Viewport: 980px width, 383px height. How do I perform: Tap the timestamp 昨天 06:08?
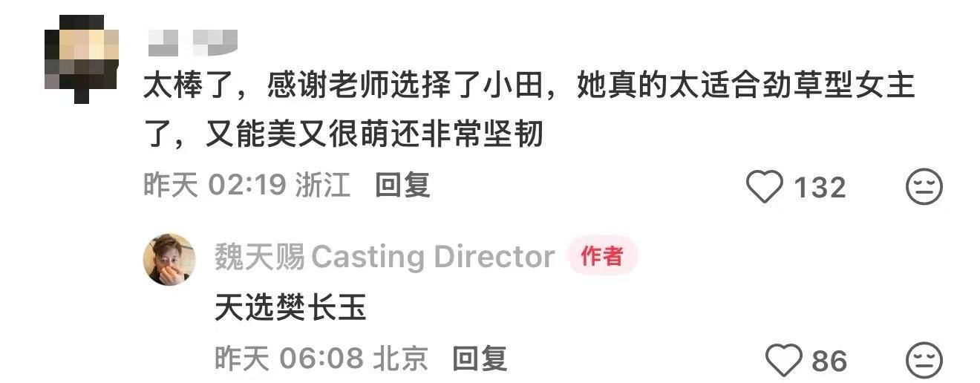point(289,359)
